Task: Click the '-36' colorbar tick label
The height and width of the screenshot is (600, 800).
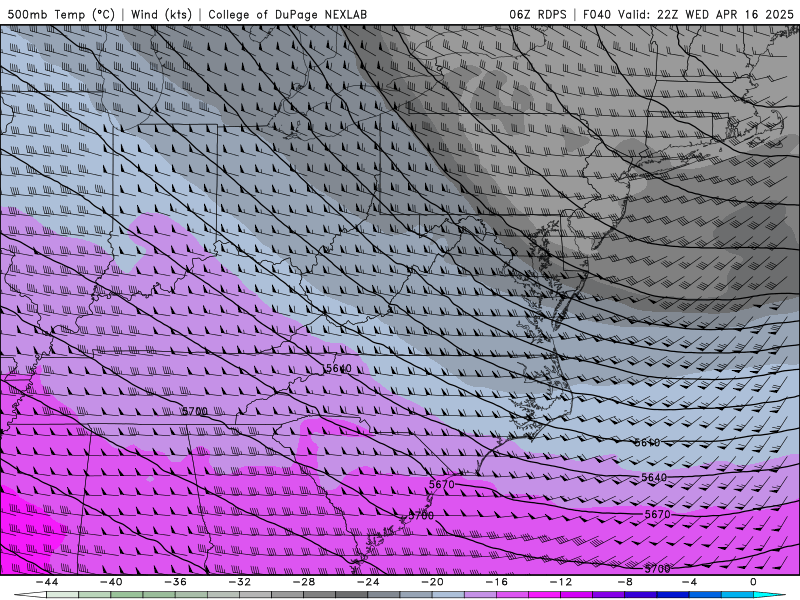Action: (175, 582)
